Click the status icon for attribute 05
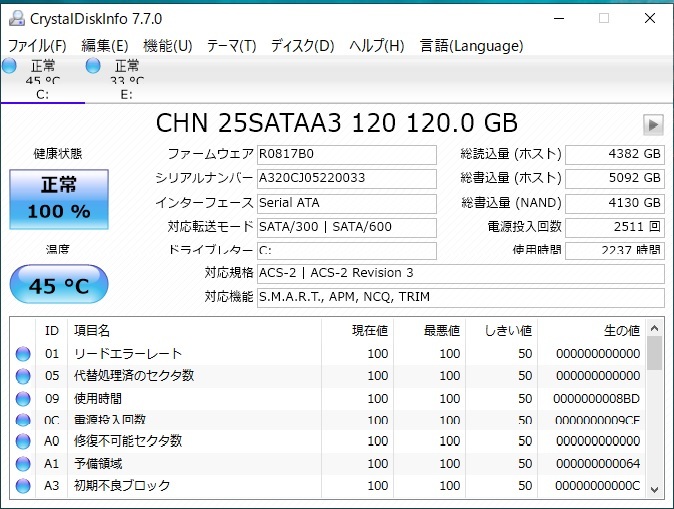 (23, 376)
